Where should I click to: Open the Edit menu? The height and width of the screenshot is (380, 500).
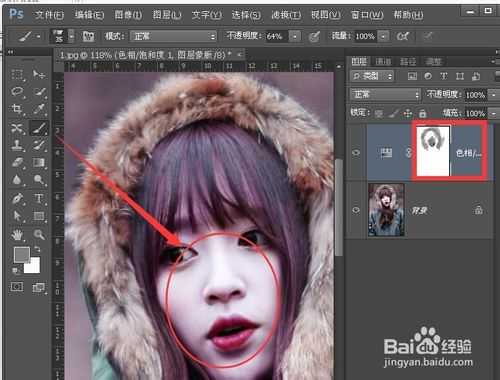(x=89, y=15)
